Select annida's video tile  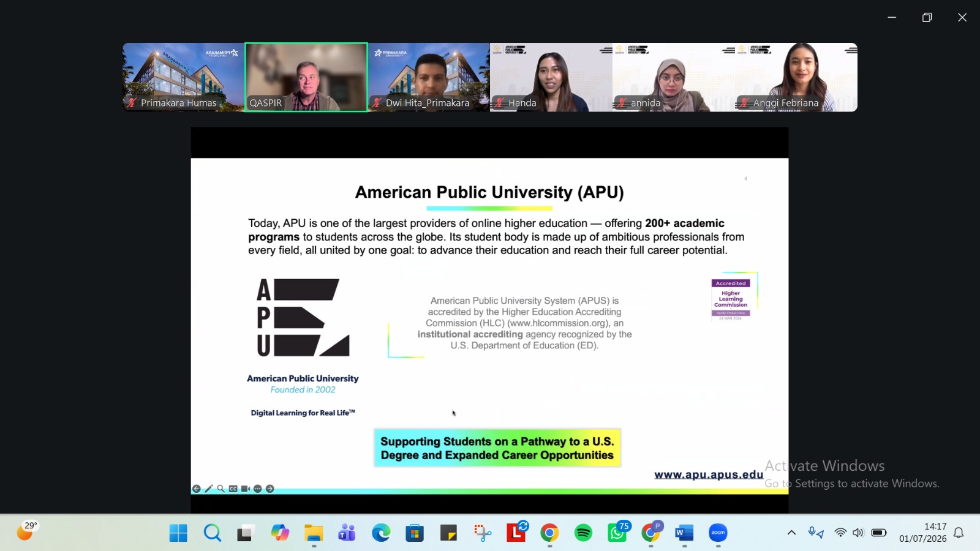pyautogui.click(x=674, y=77)
